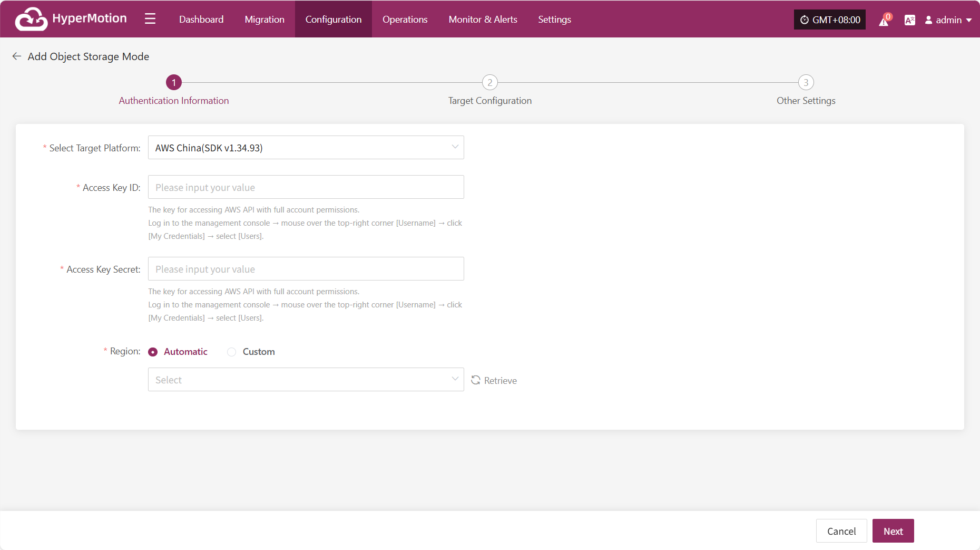Click the Retrieve link text

click(501, 381)
